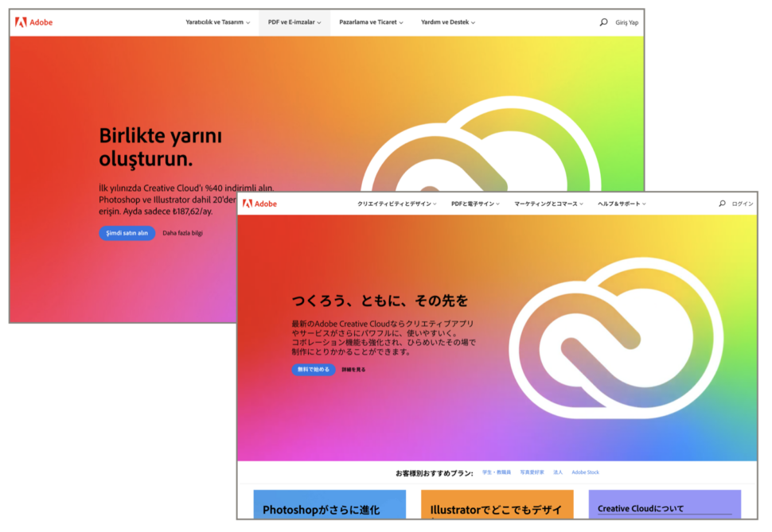Expand Pazarlama ve Ticaret menu

click(x=371, y=22)
